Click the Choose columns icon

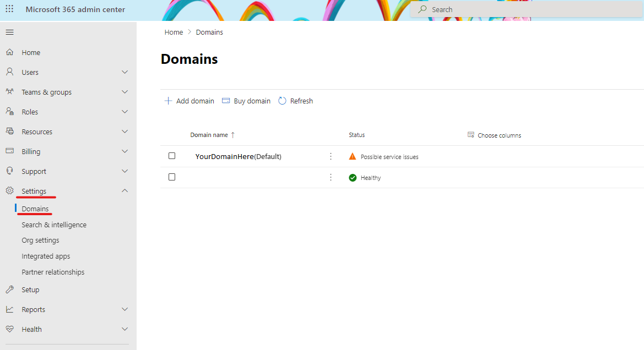[470, 135]
